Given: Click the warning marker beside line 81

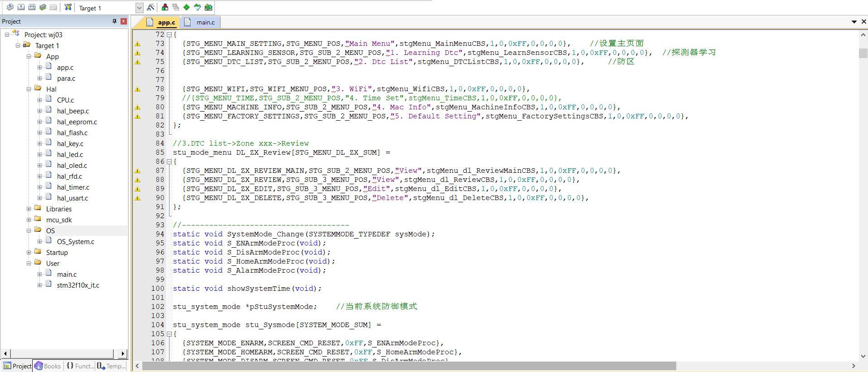Looking at the screenshot, I should 137,117.
